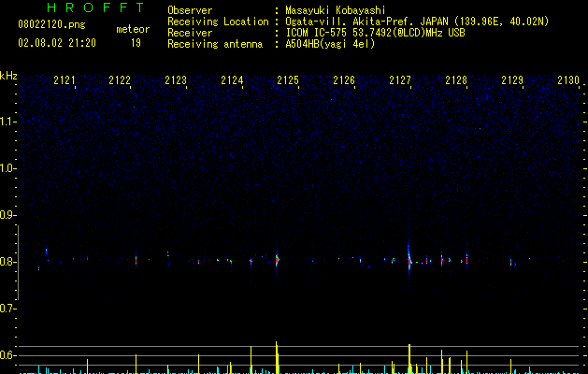This screenshot has width=588, height=374.
Task: Click the strong meteor echo at 2127
Action: pos(409,260)
